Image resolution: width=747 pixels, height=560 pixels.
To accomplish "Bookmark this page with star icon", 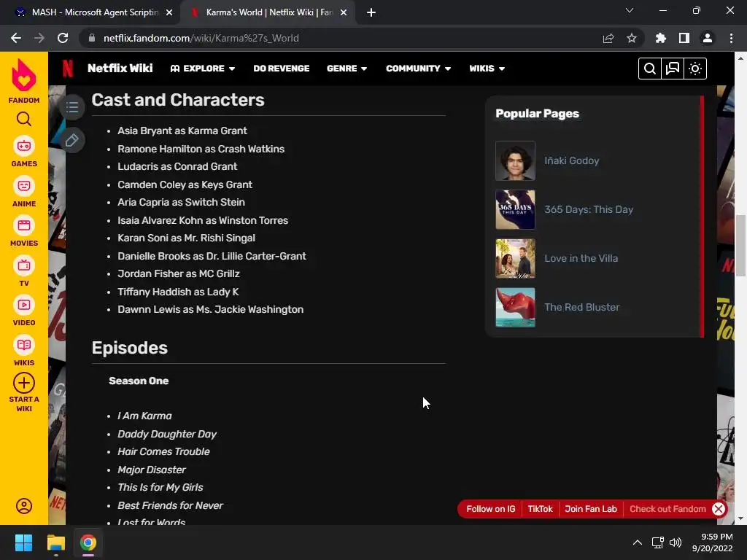I will pos(631,38).
